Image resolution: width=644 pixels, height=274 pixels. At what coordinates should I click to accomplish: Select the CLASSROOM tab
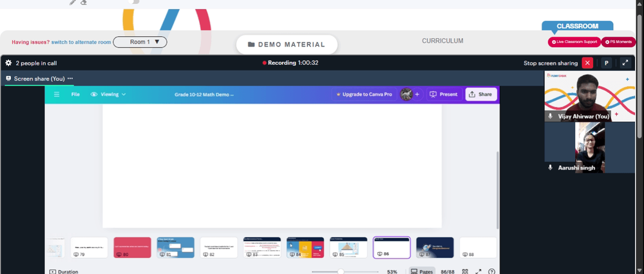pos(577,26)
